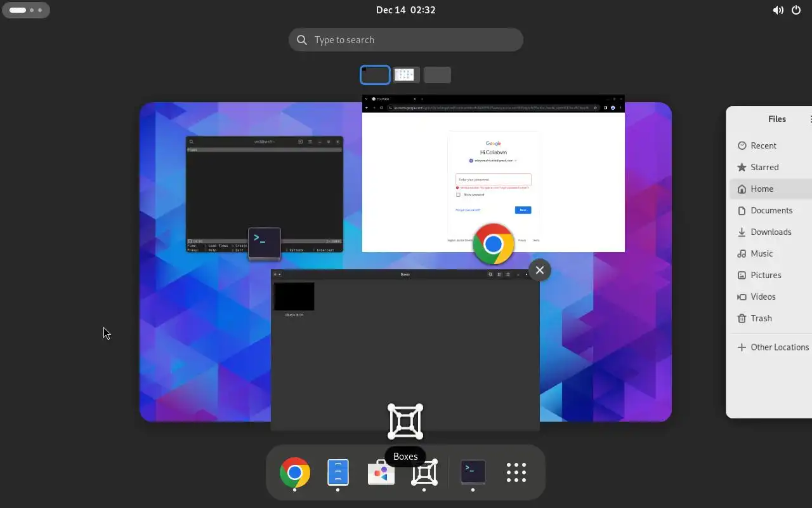Click Forgot password link in Chrome window
The height and width of the screenshot is (508, 812).
[x=468, y=210]
